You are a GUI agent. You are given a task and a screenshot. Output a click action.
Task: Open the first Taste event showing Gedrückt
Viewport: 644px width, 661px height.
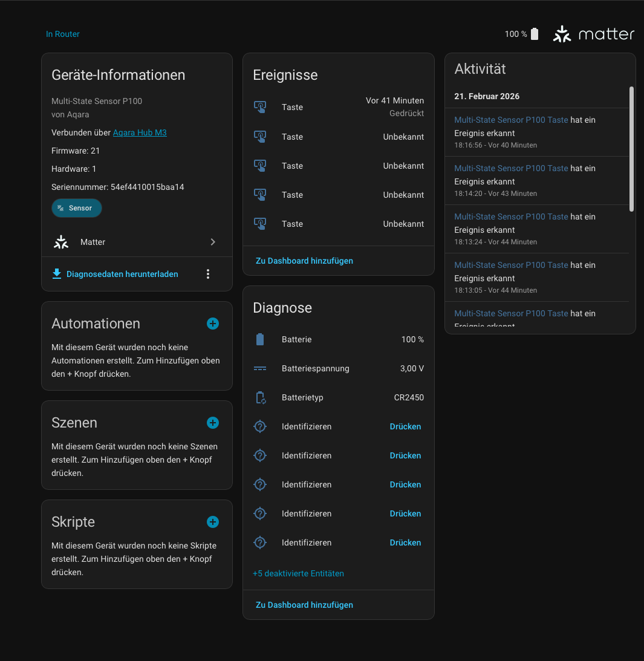click(338, 107)
